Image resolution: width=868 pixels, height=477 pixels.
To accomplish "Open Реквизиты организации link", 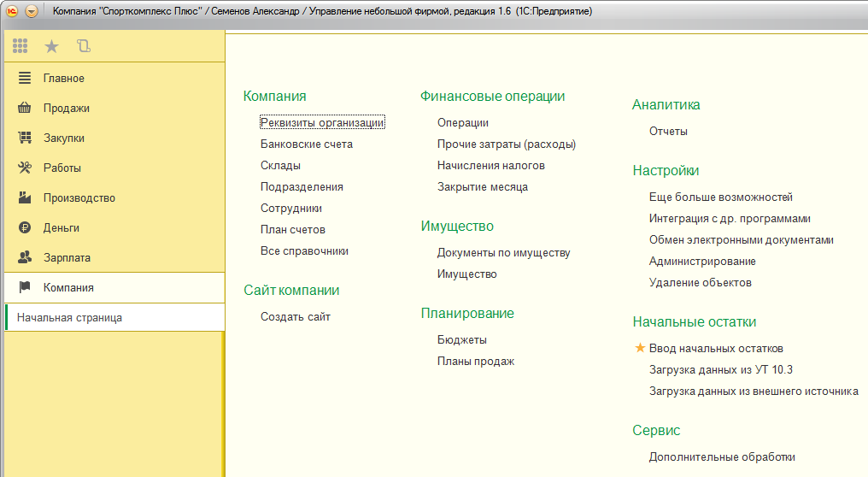I will click(322, 122).
